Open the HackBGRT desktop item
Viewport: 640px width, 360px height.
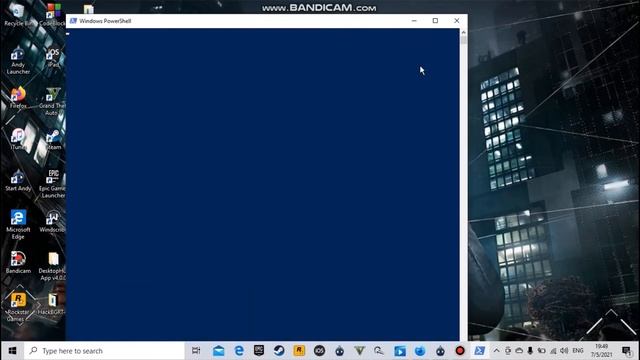coord(52,304)
